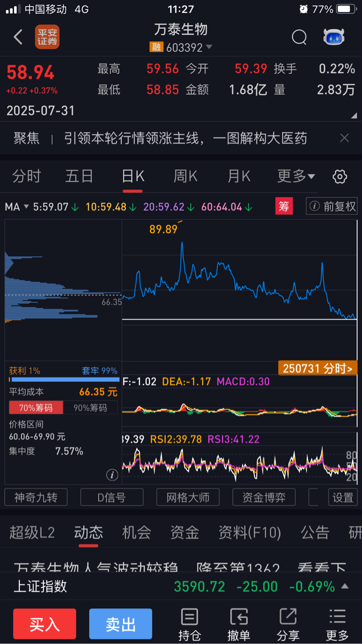
Task: Tap the 60:64.04 moving average value
Action: (222, 206)
